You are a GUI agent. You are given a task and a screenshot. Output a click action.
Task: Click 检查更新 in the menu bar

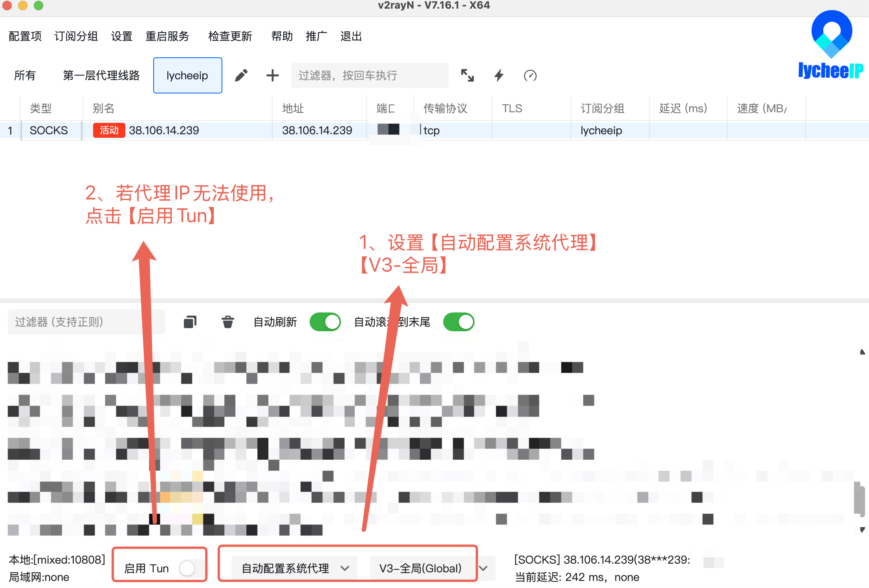pos(230,36)
